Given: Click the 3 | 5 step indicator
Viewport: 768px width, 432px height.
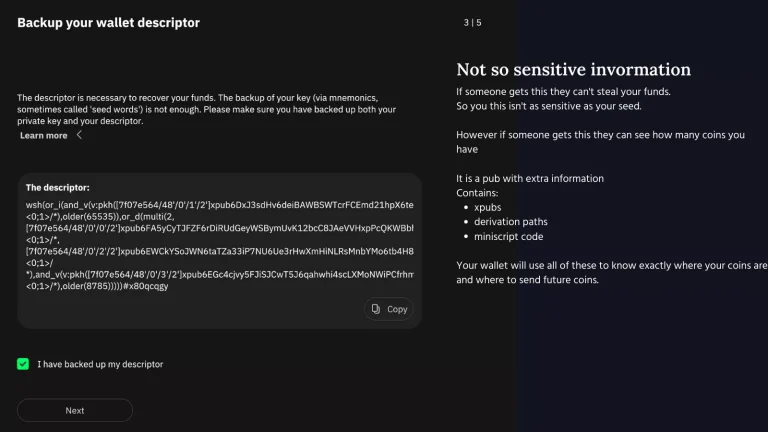Looking at the screenshot, I should [x=472, y=22].
